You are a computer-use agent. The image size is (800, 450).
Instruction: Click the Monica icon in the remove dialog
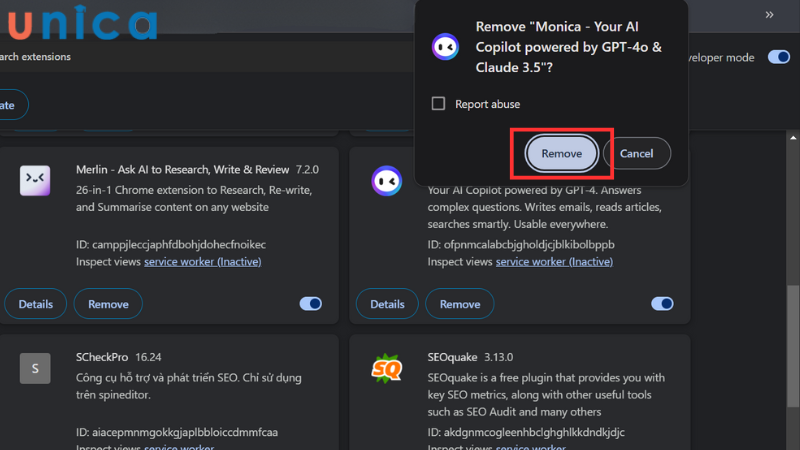(x=445, y=46)
